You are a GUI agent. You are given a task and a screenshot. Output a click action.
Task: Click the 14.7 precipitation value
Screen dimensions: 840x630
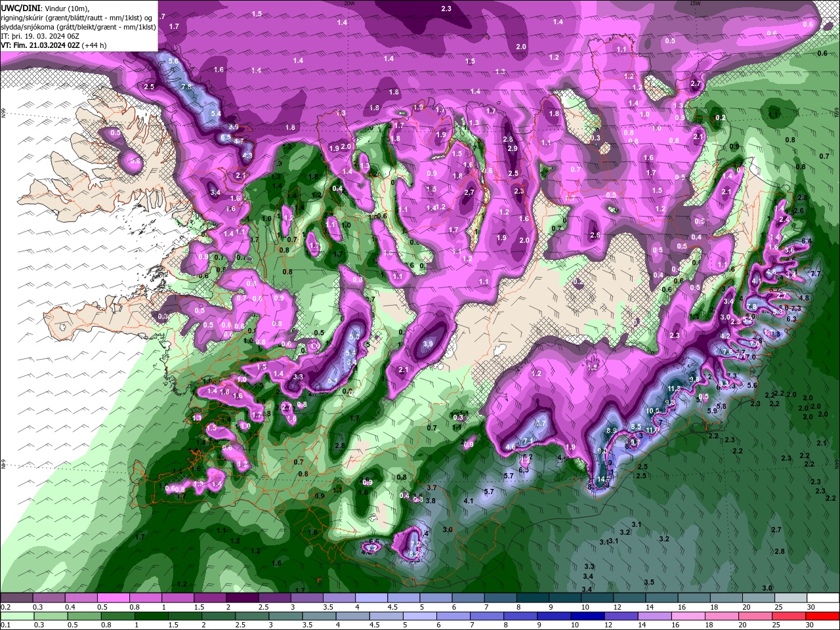tap(604, 480)
